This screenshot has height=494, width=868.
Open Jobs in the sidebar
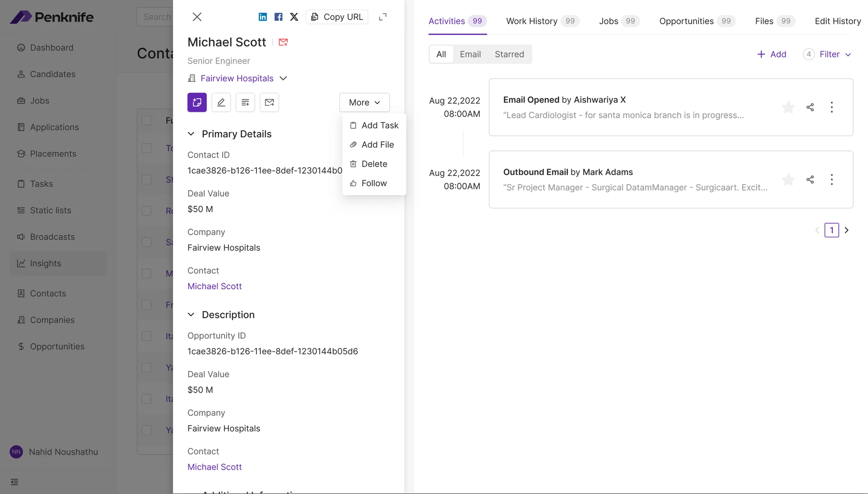click(58, 101)
